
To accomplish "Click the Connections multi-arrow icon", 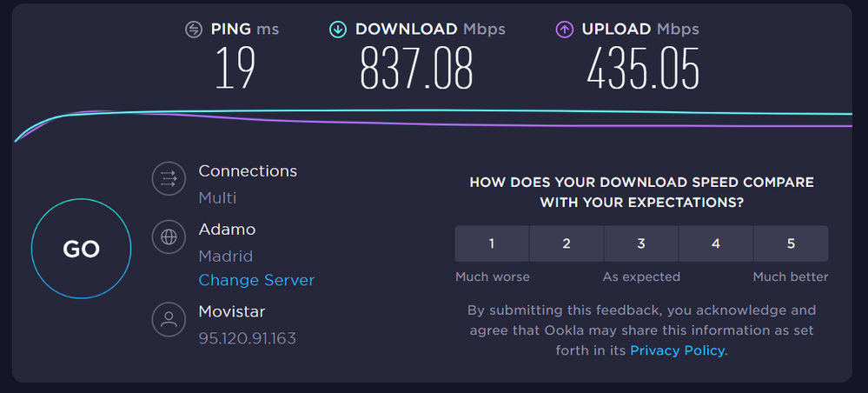I will pyautogui.click(x=169, y=179).
